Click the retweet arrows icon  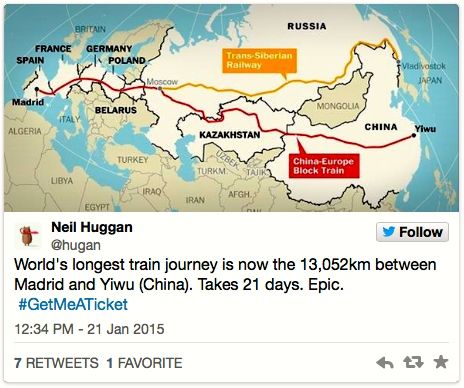(x=413, y=362)
